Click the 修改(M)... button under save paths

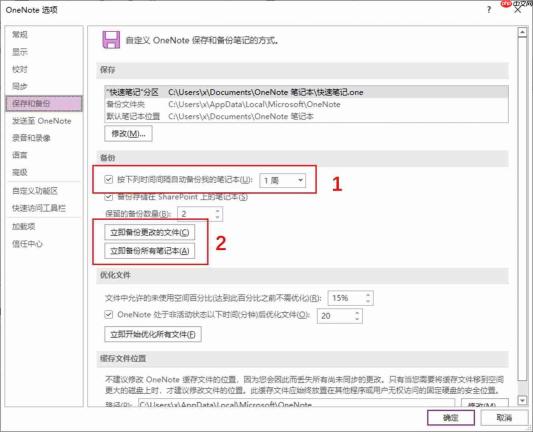click(x=128, y=134)
